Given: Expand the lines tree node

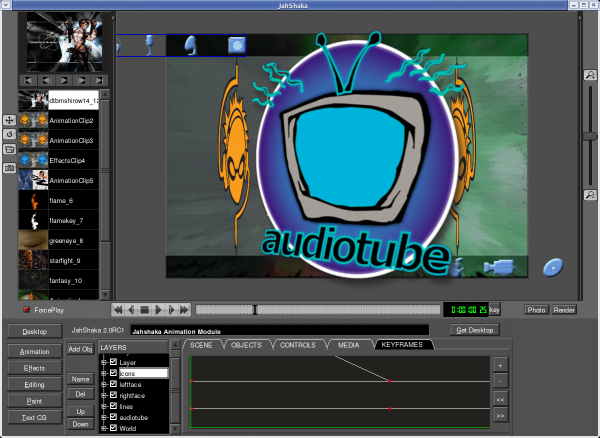Looking at the screenshot, I should click(104, 406).
